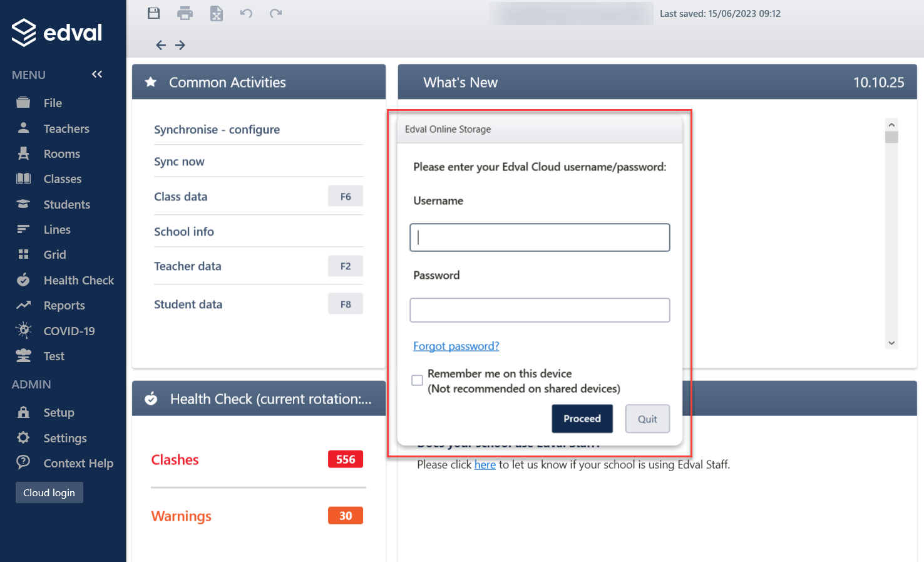Screen dimensions: 924x562
Task: Click the 'here' link about Edval Staff
Action: tap(485, 464)
